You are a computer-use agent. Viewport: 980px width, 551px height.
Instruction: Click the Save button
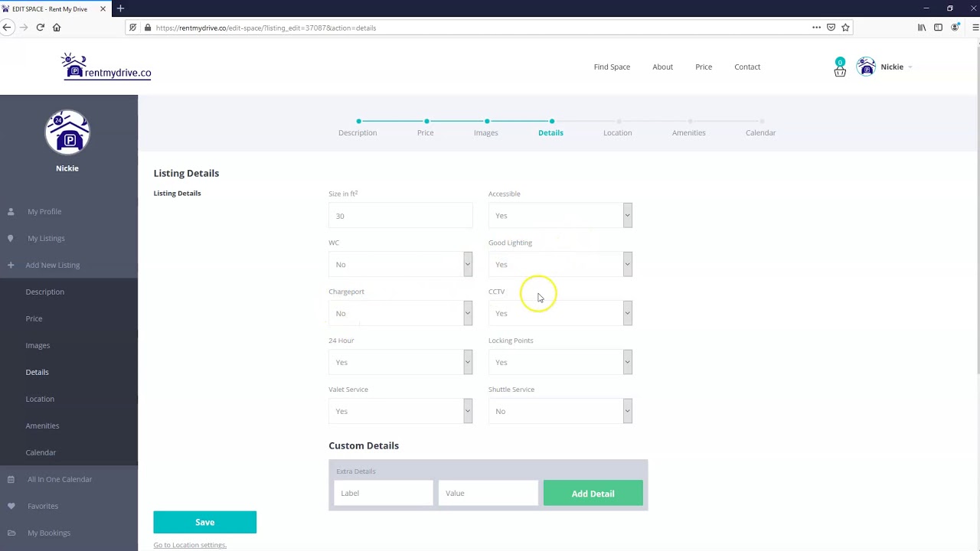204,522
